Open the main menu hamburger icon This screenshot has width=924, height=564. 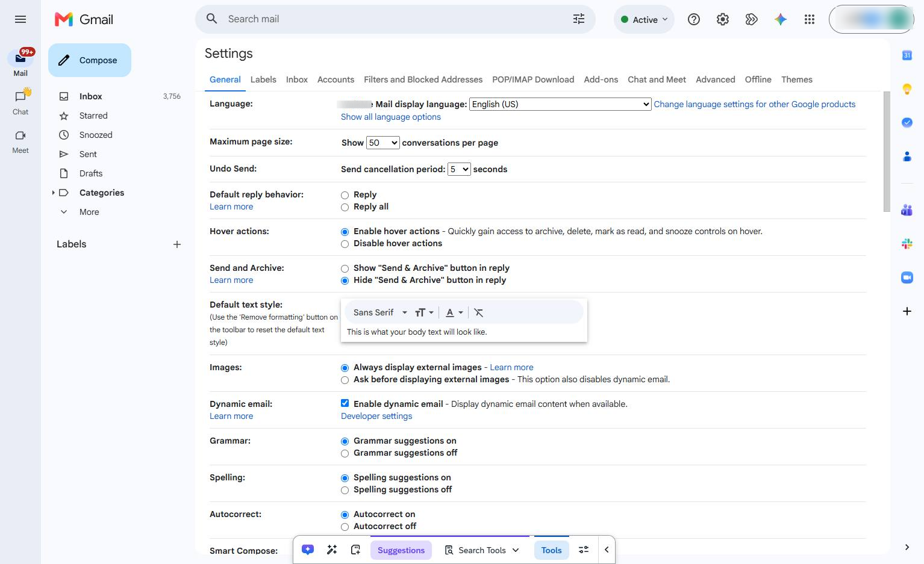(20, 19)
